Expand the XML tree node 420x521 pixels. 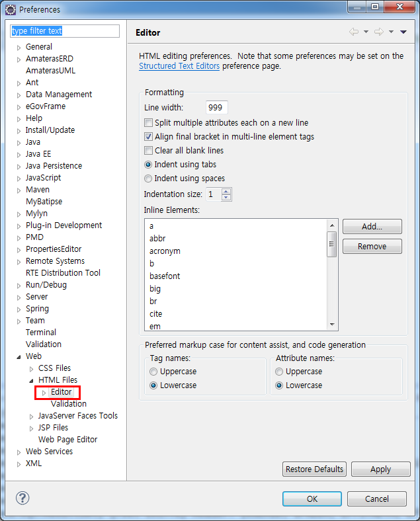(19, 464)
